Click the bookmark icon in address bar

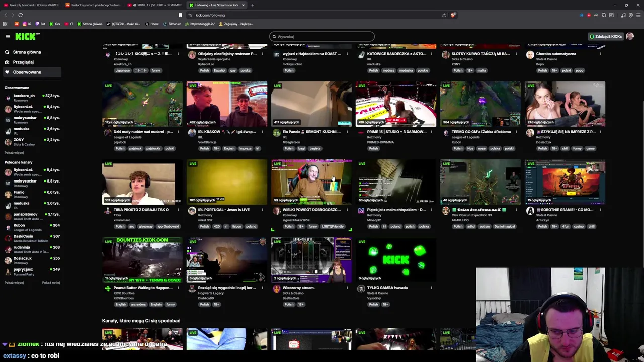tap(180, 15)
